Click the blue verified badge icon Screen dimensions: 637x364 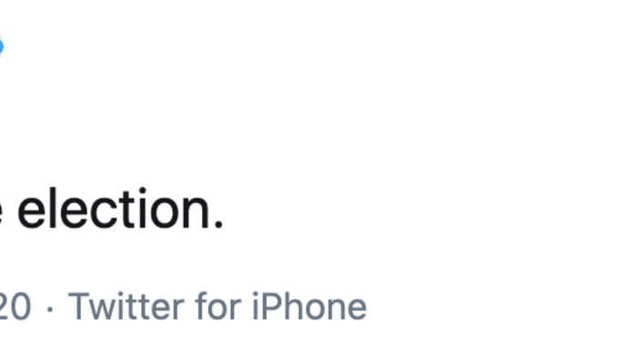[2, 44]
